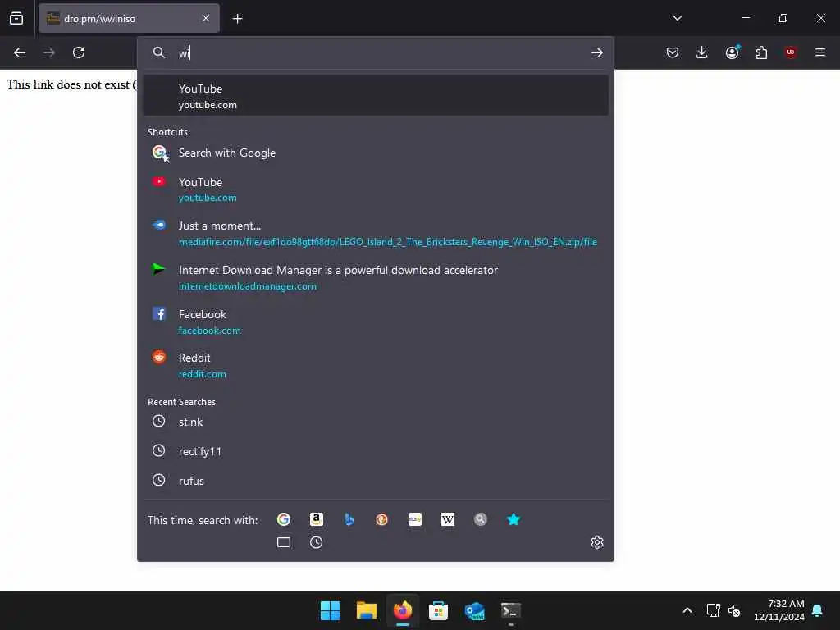
Task: Open the Downloads panel icon
Action: (702, 52)
